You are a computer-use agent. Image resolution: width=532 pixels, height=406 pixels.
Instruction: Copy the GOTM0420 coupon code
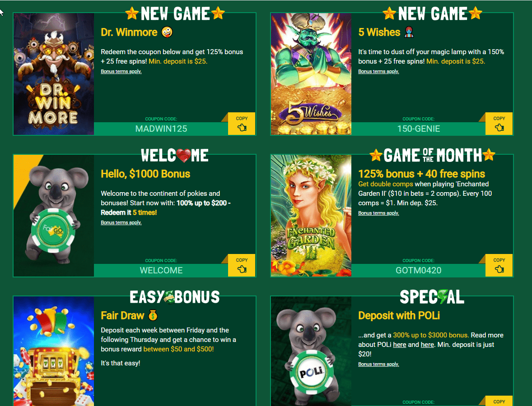point(499,265)
